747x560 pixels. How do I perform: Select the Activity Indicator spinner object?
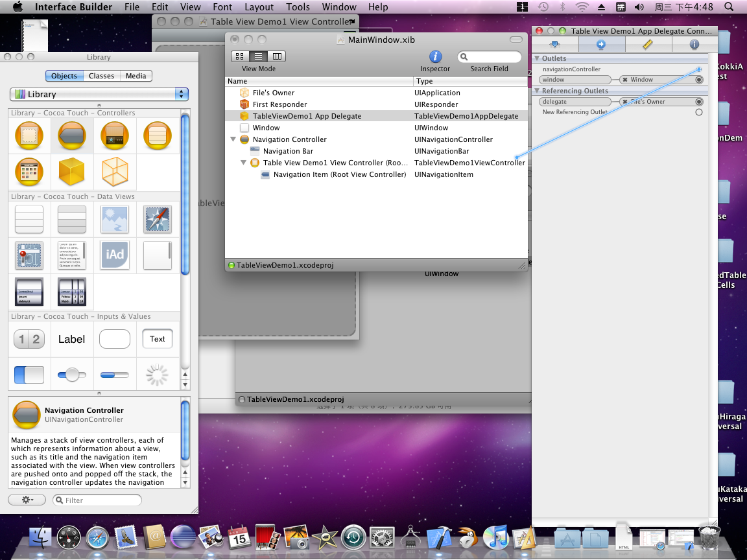(157, 375)
